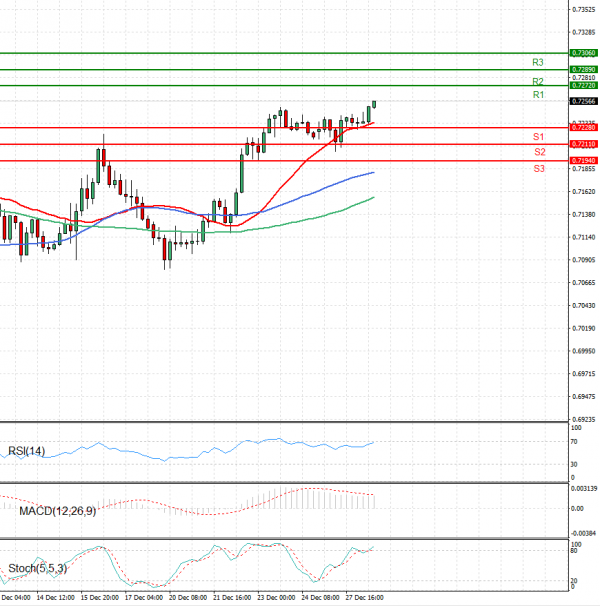The image size is (600, 606).
Task: Select the S3 support label
Action: pos(539,169)
